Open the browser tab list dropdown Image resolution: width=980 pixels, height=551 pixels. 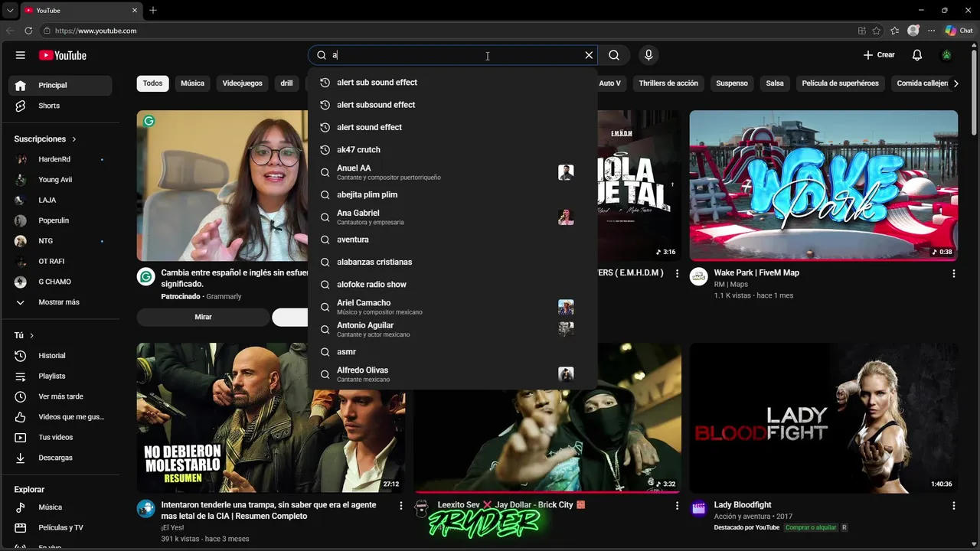point(10,10)
